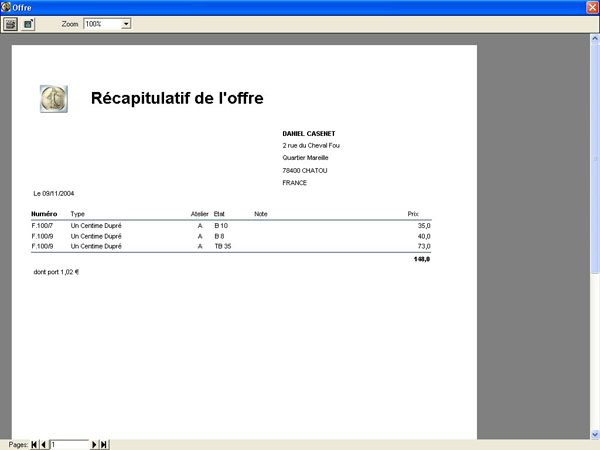This screenshot has width=600, height=450.
Task: Click the TB 35 state cell
Action: [223, 246]
